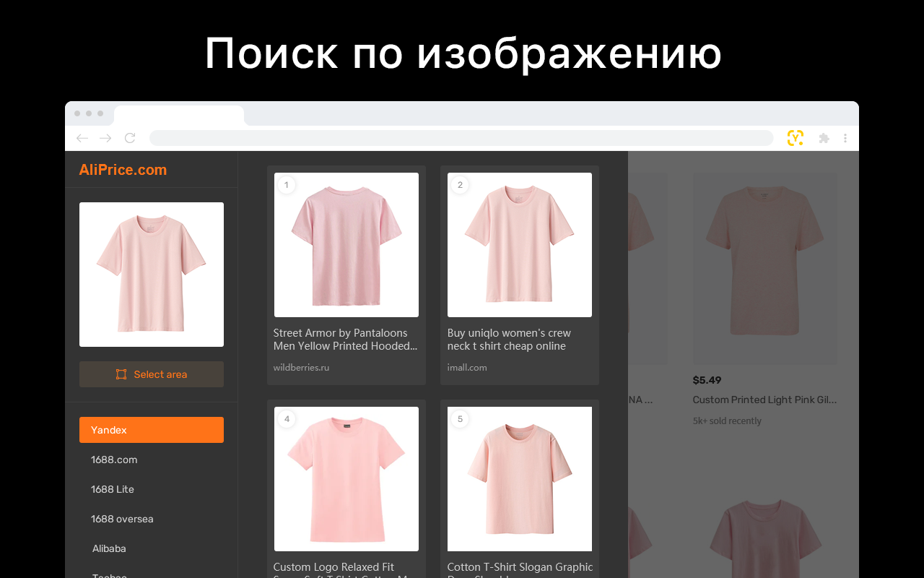Open result 5 pink t-shirt image

pos(520,479)
